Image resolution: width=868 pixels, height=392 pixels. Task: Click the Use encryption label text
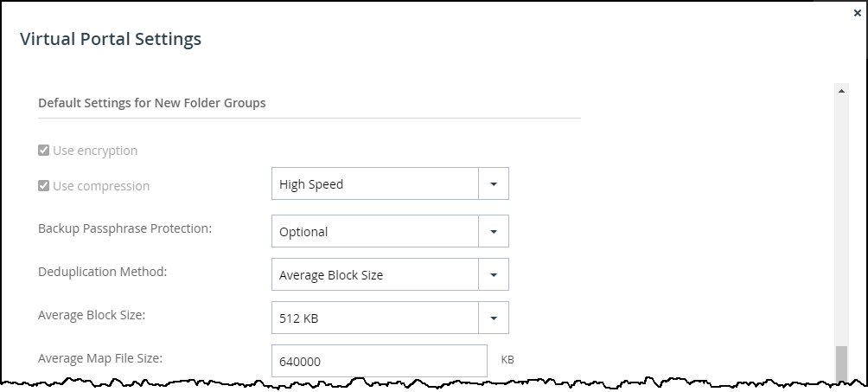click(95, 151)
